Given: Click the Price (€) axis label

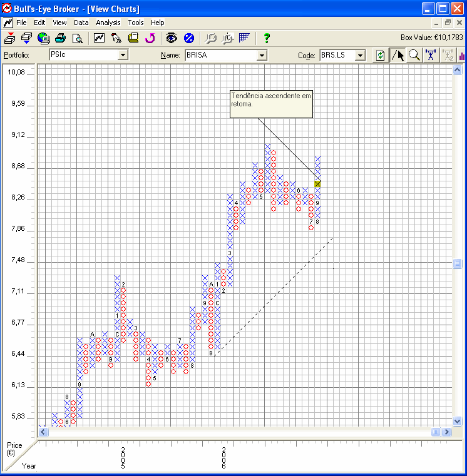Looking at the screenshot, I should (x=14, y=449).
